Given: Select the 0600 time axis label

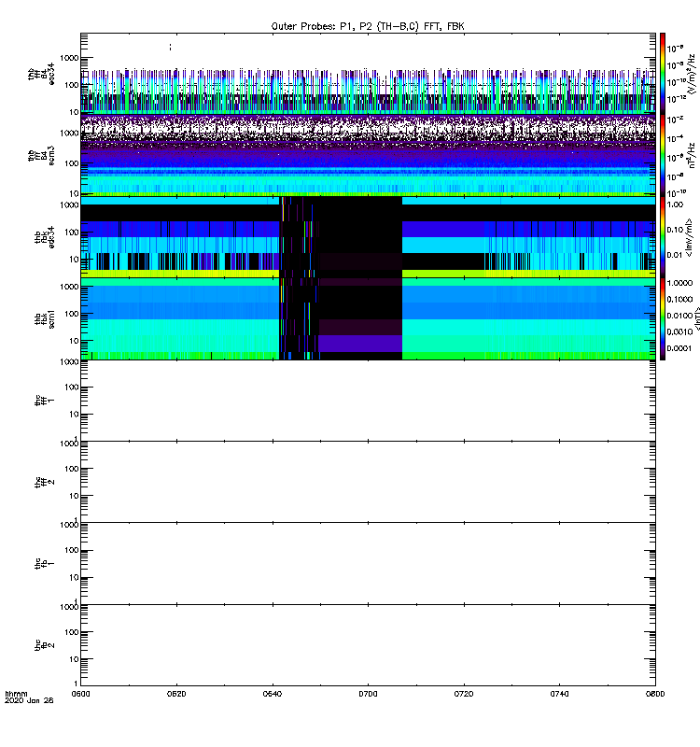Looking at the screenshot, I should coord(80,694).
